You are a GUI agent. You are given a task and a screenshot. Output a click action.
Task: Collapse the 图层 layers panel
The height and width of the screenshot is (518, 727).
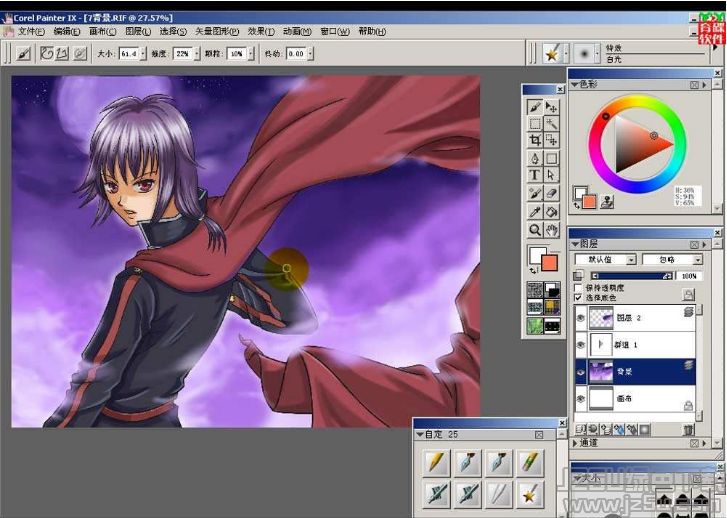[x=575, y=244]
